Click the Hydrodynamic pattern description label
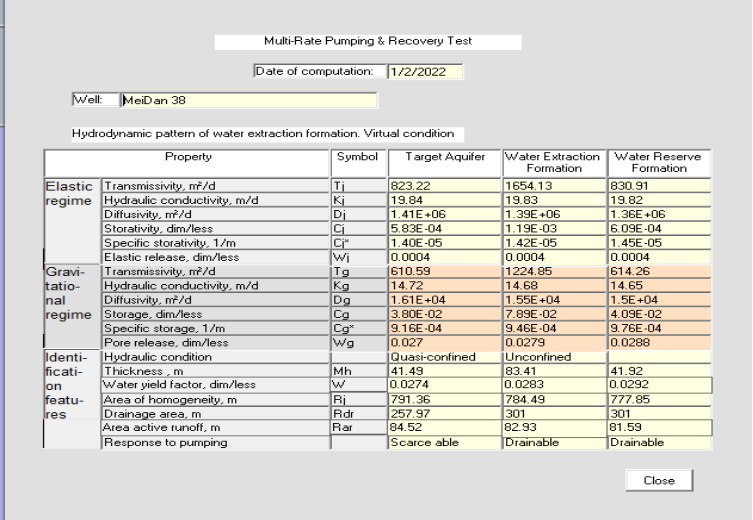Image resolution: width=753 pixels, height=520 pixels. coord(267,134)
